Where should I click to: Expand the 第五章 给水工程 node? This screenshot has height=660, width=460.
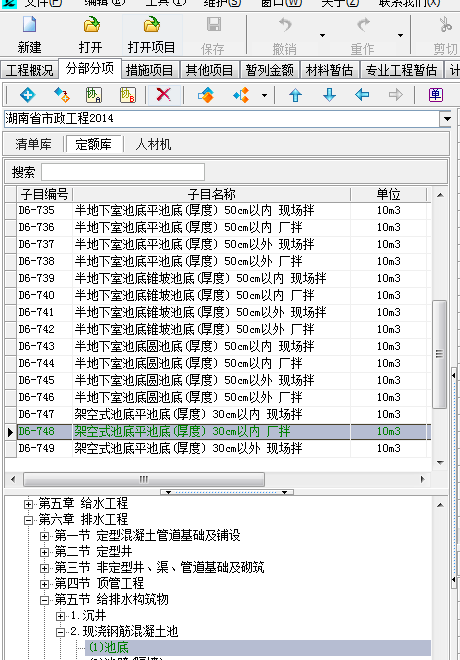(28, 504)
